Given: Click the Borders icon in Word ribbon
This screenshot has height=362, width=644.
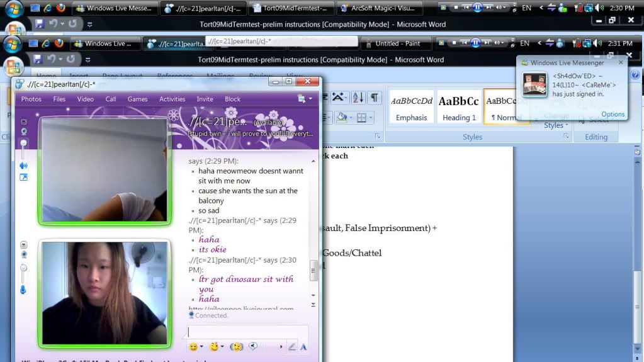Looking at the screenshot, I should click(361, 118).
